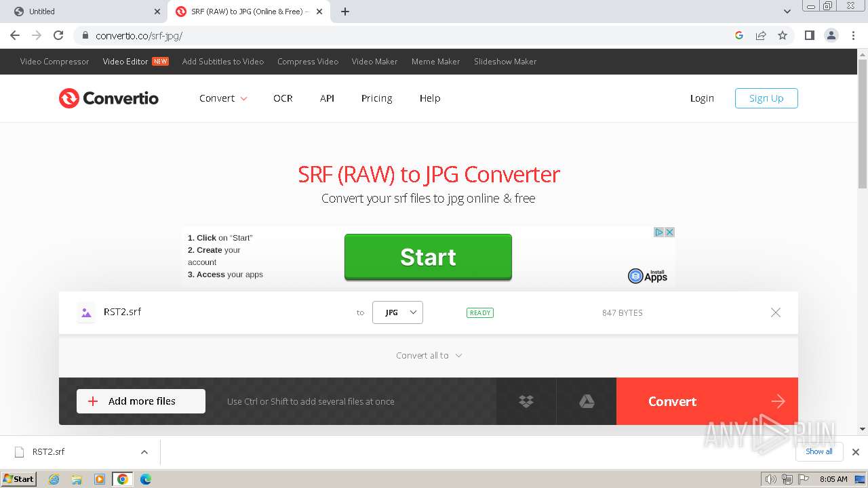This screenshot has width=868, height=488.
Task: Share this page icon
Action: (761, 35)
